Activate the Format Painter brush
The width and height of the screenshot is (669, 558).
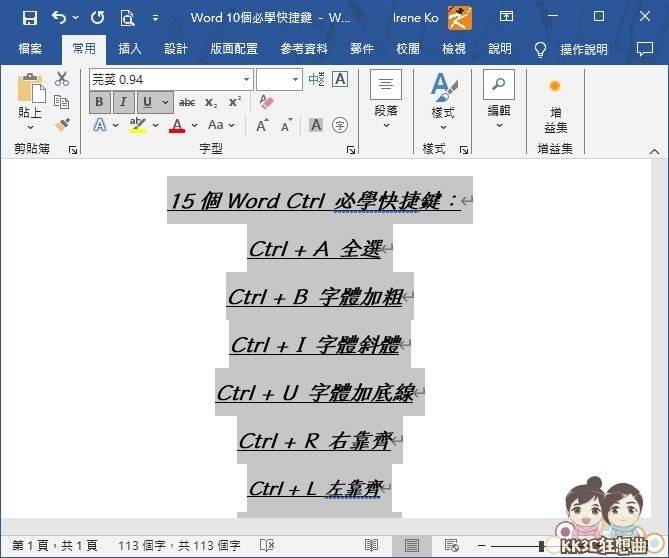(62, 125)
